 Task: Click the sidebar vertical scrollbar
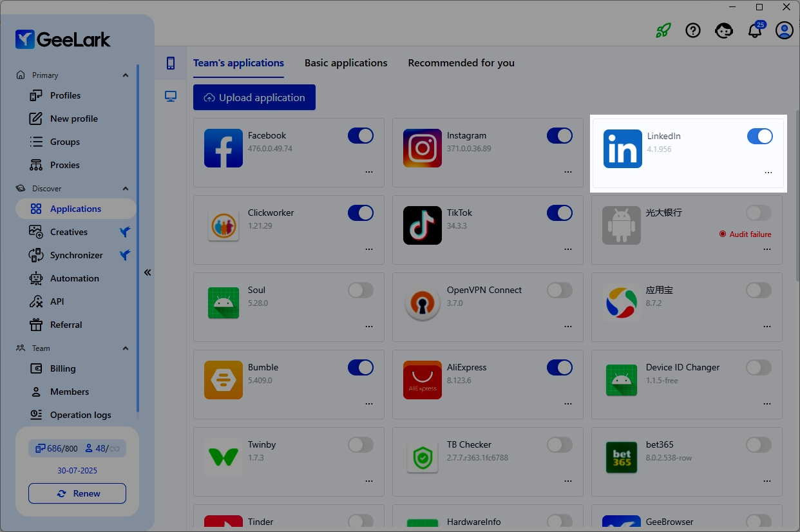138,238
